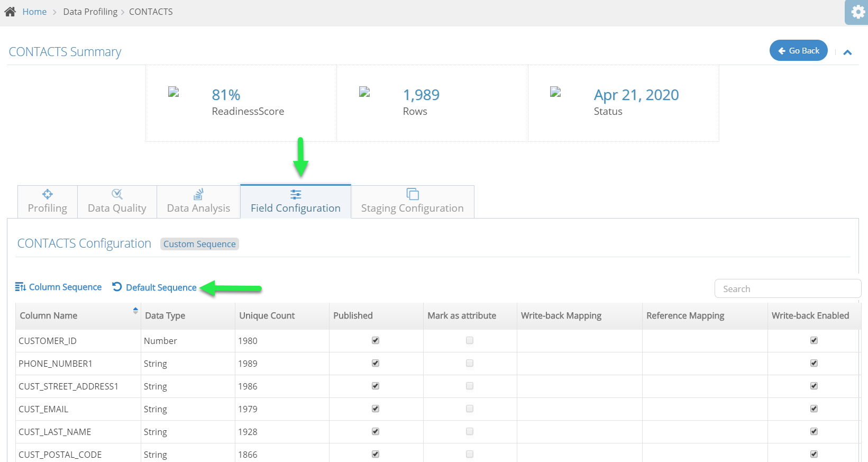Viewport: 868px width, 462px height.
Task: Click the Default Sequence reset icon
Action: pos(117,287)
